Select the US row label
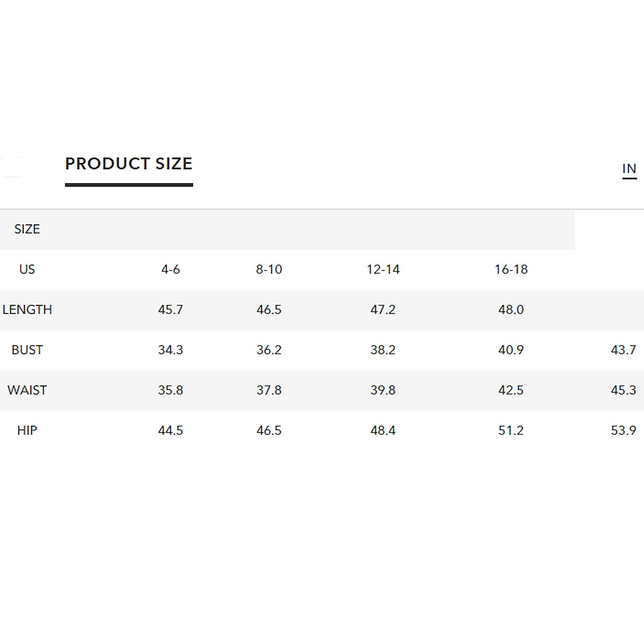The image size is (644, 644). pos(27,269)
